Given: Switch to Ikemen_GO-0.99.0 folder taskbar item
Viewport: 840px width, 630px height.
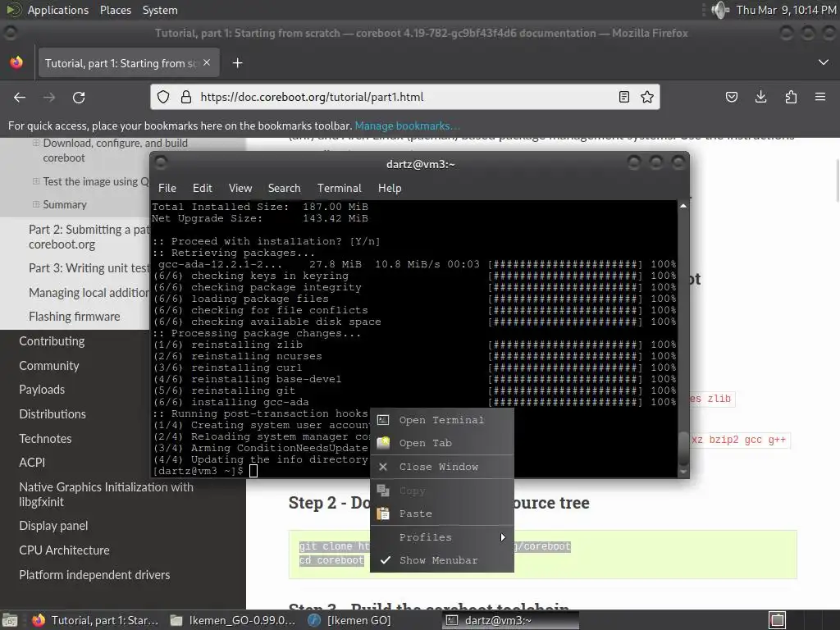Looking at the screenshot, I should point(232,620).
